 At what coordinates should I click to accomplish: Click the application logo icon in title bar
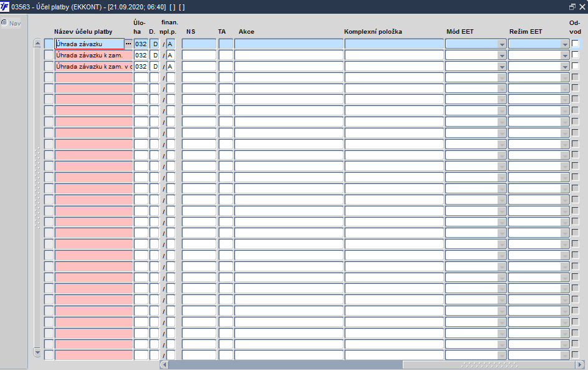click(x=4, y=7)
